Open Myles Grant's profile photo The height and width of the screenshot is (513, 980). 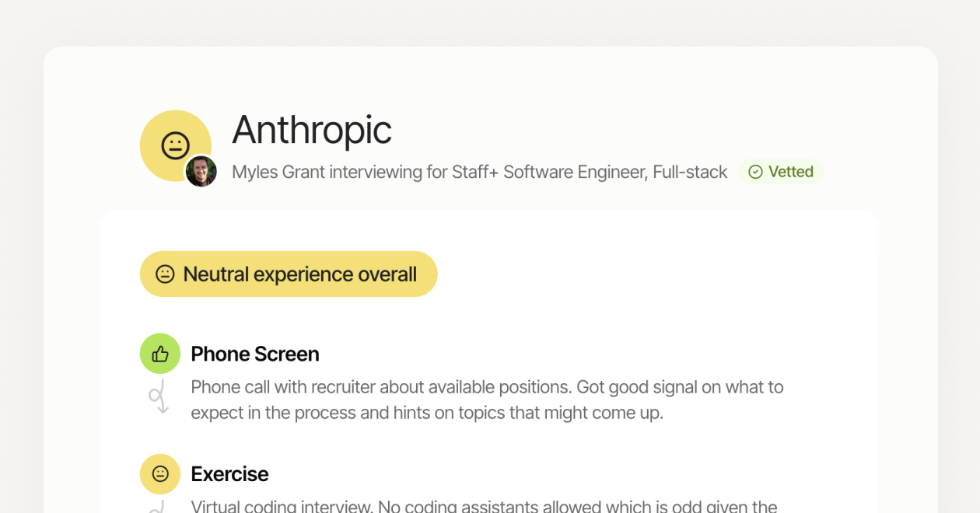[x=201, y=171]
